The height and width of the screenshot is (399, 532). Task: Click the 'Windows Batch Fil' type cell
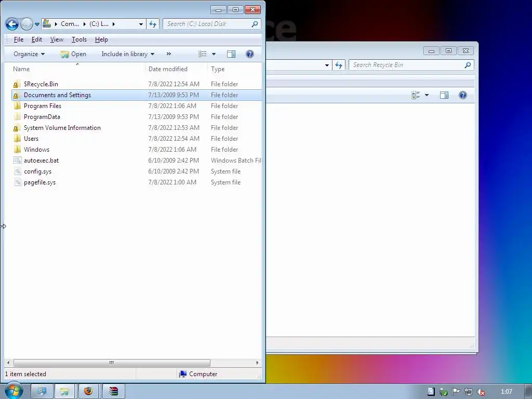click(236, 161)
